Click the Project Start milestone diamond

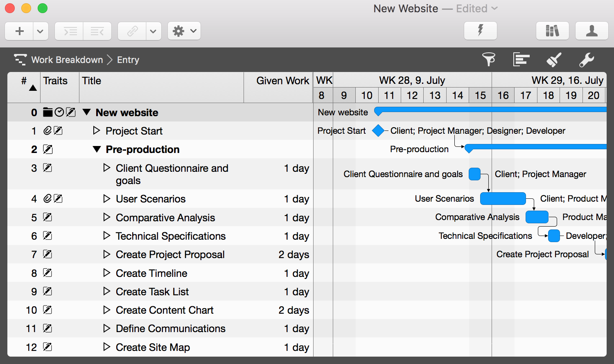click(x=378, y=131)
